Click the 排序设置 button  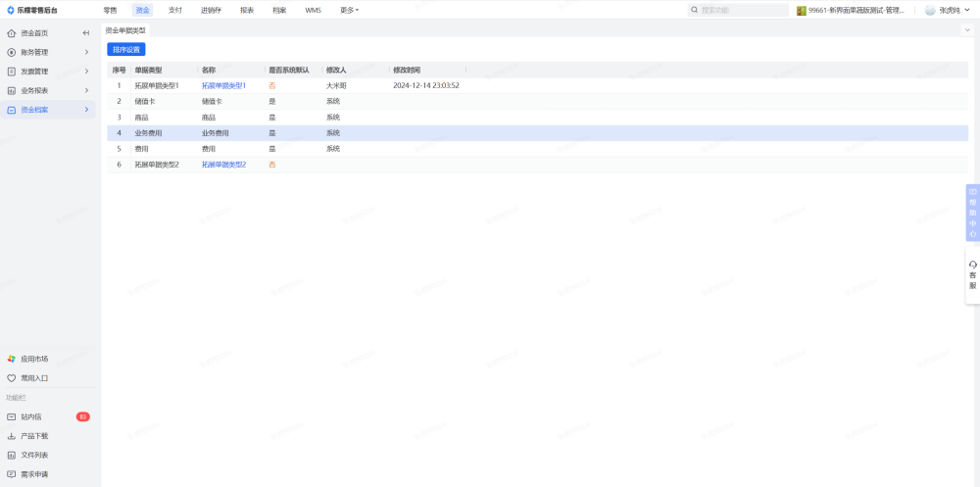[x=125, y=49]
